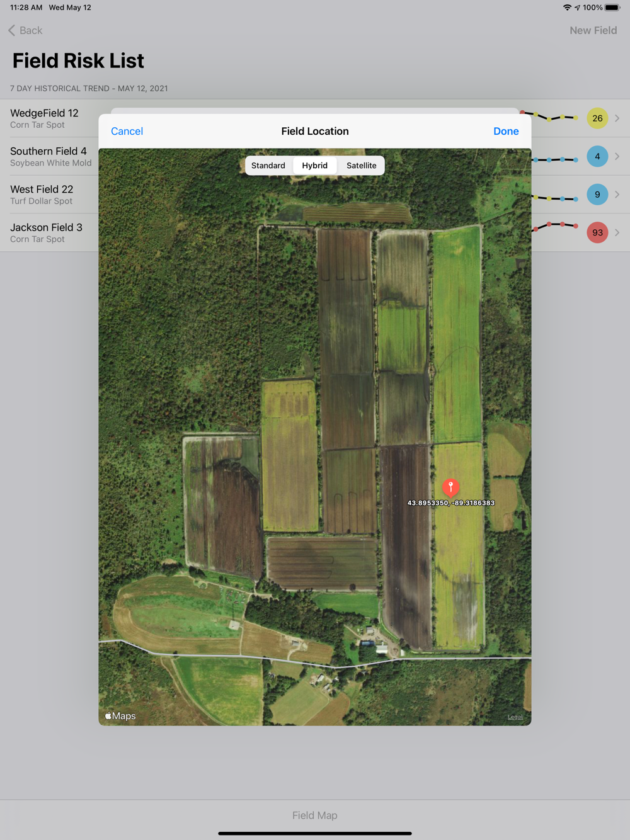Open the Legal link on map
Viewport: 630px width, 840px height.
pyautogui.click(x=515, y=717)
